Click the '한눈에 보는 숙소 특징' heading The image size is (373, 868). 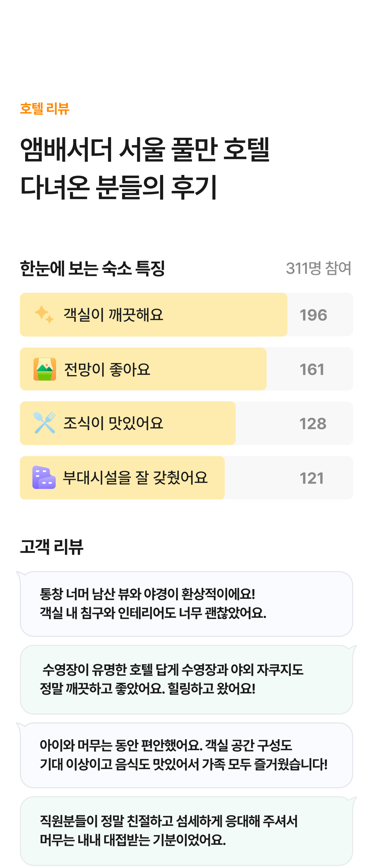[x=93, y=268]
